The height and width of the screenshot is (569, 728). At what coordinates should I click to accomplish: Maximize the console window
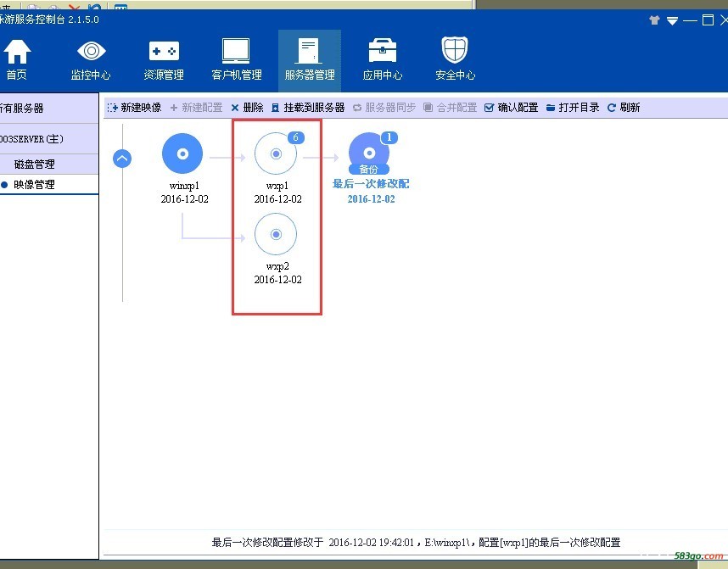click(708, 20)
